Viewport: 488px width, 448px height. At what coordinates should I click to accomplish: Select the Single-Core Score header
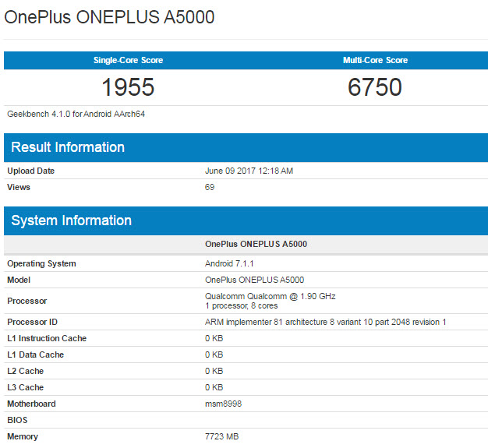[128, 60]
